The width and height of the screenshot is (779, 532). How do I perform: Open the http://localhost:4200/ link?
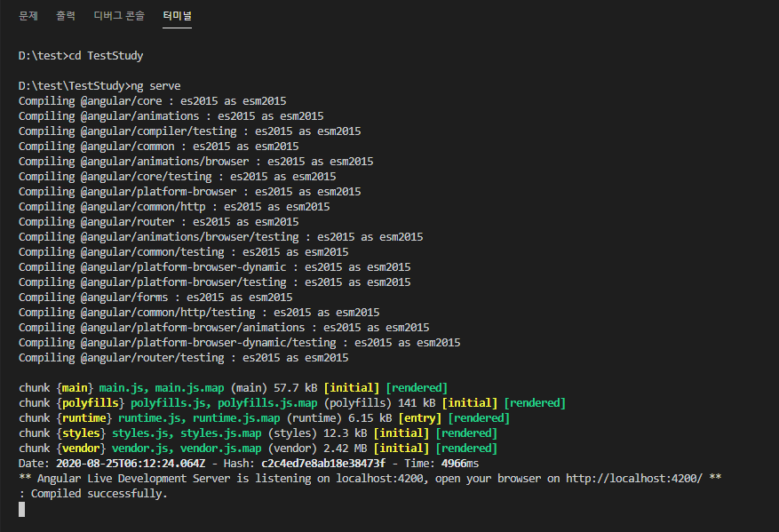click(634, 479)
